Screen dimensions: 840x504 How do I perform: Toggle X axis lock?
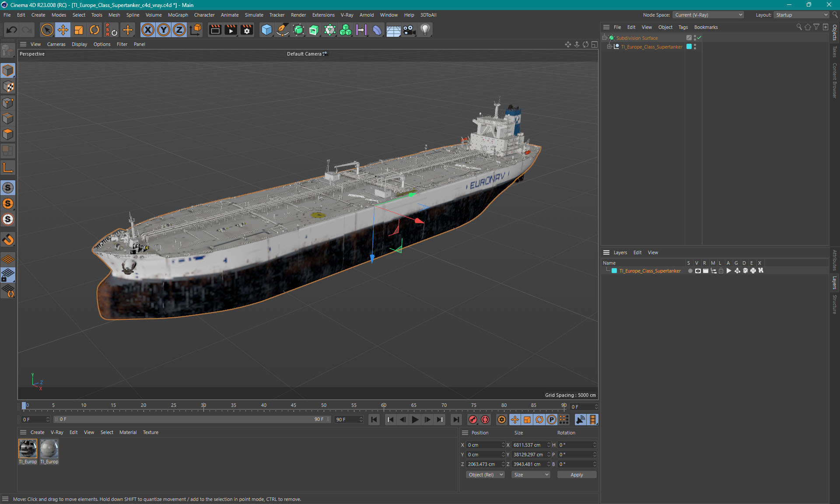[148, 30]
